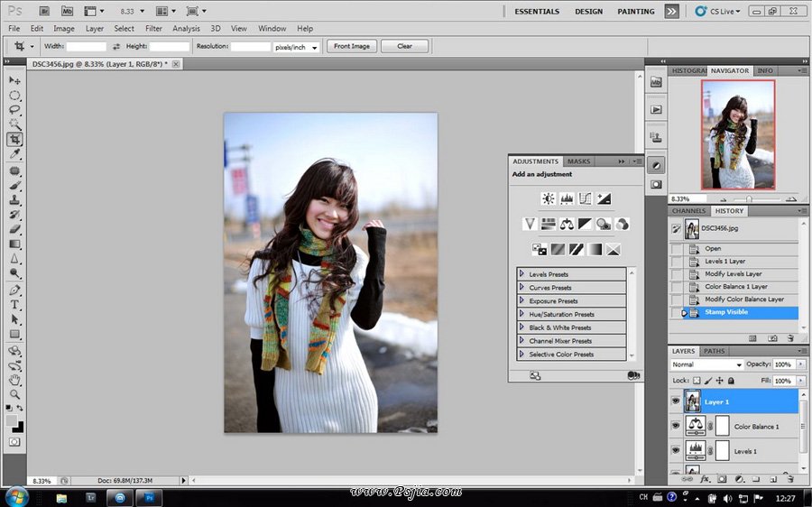Screen dimensions: 812x507
Task: Add a Color Balance adjustment
Action: (x=567, y=224)
